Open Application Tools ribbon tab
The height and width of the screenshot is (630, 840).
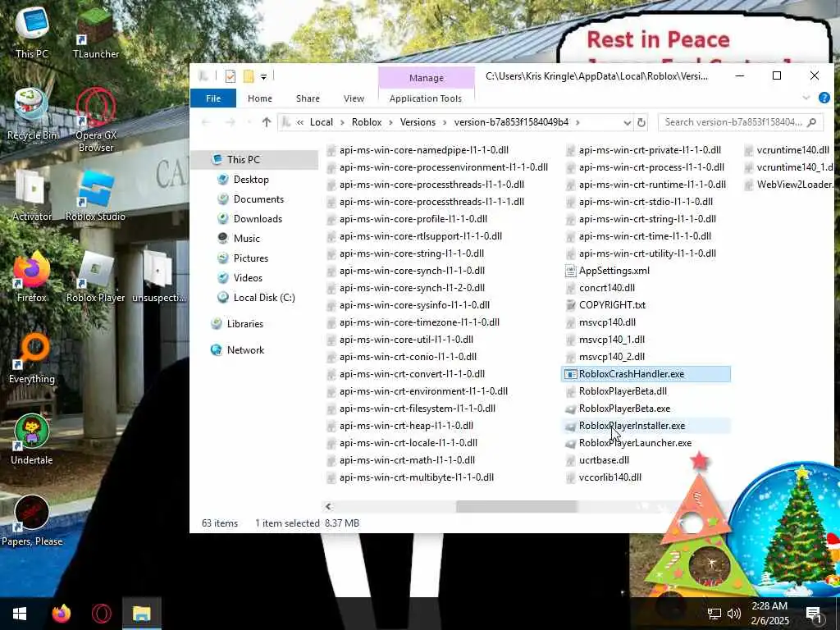(x=426, y=98)
